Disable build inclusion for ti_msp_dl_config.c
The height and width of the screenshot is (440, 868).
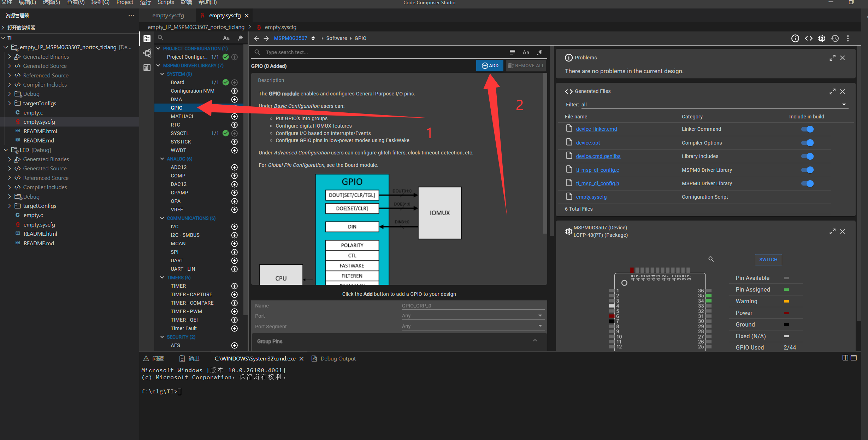807,170
